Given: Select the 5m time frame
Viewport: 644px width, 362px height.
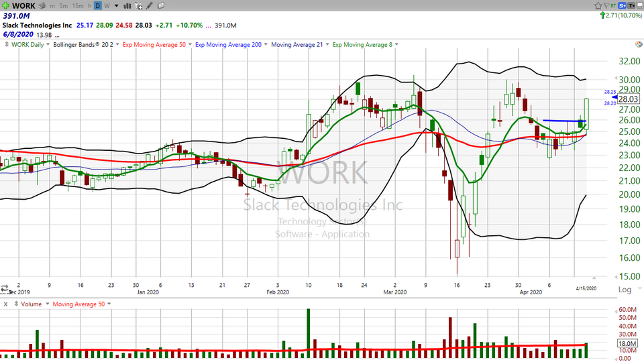Looking at the screenshot, I should coord(63,6).
